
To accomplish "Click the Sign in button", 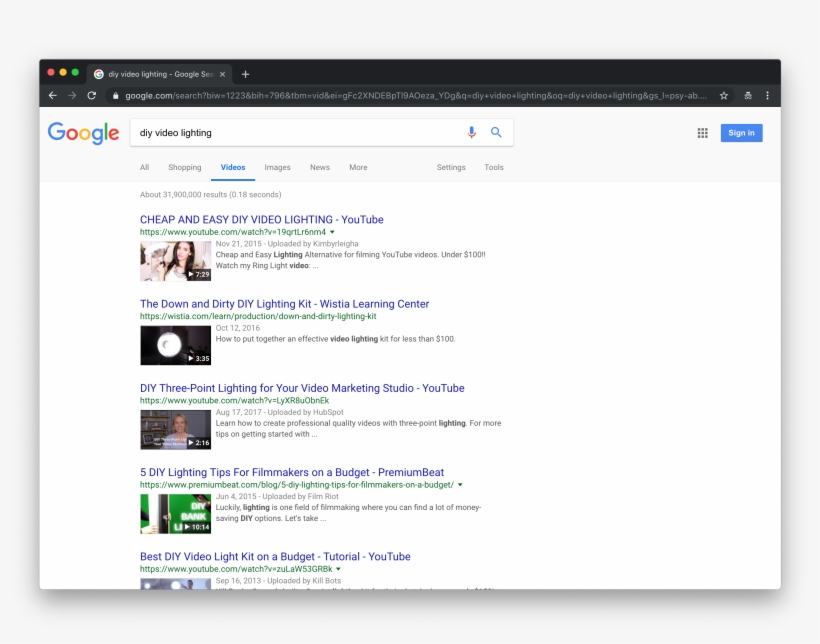I will point(741,132).
